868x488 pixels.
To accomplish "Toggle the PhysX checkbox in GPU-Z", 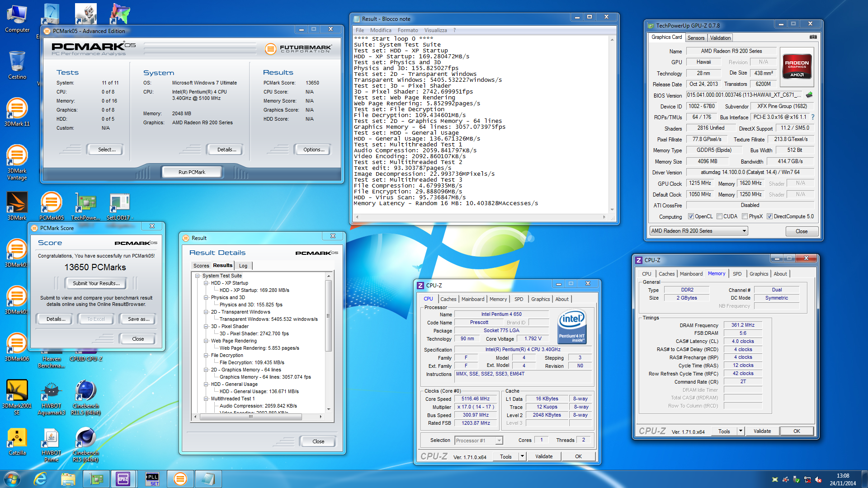I will point(745,216).
